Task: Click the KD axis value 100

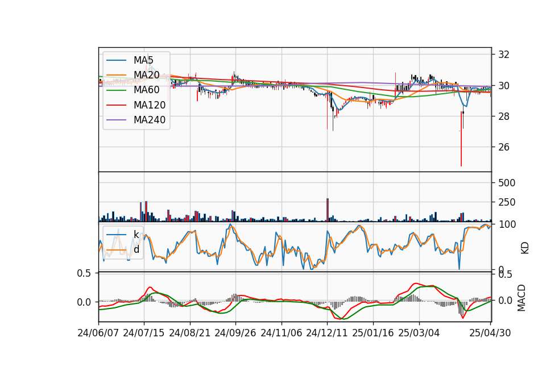Action: pos(507,224)
